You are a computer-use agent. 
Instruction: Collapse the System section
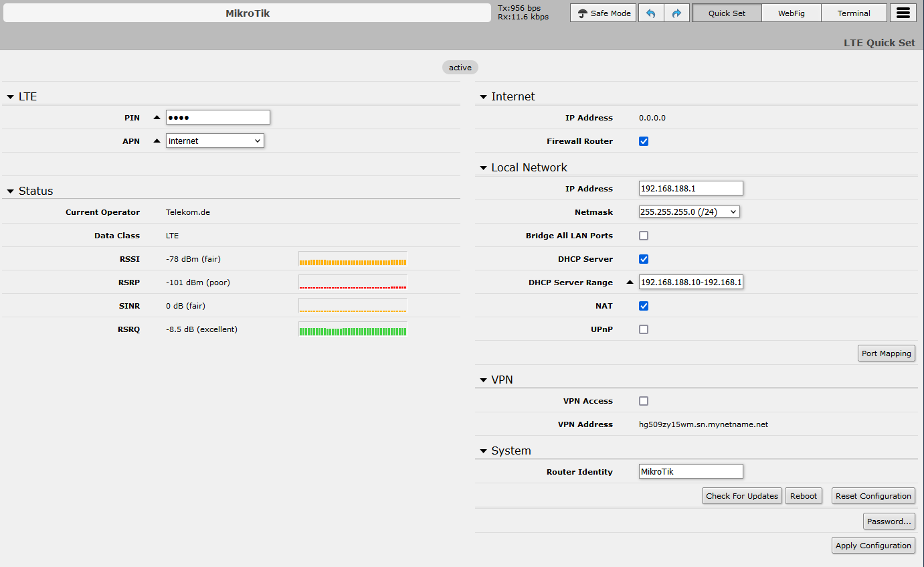coord(483,451)
